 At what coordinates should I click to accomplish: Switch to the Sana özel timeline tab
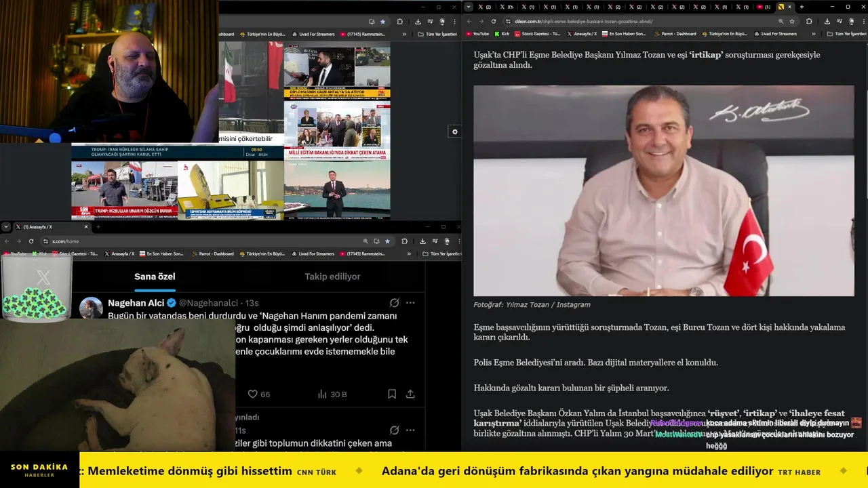[155, 277]
